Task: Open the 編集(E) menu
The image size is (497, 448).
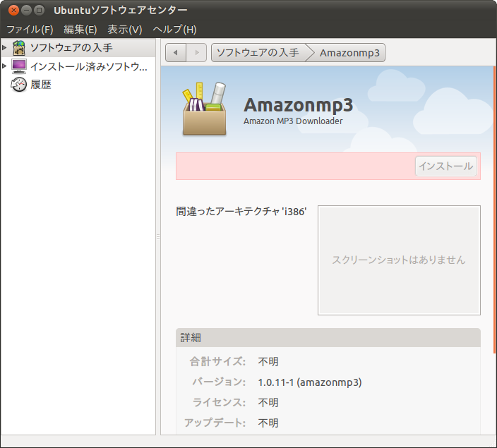Action: coord(80,30)
